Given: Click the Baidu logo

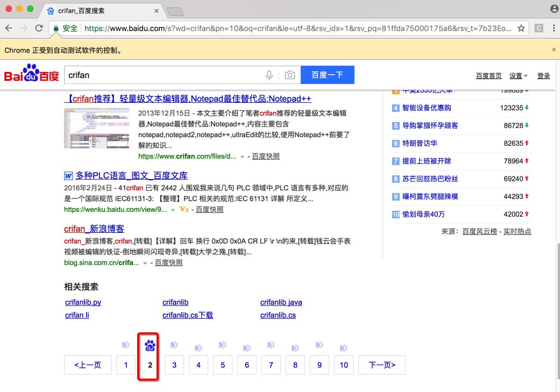Looking at the screenshot, I should click(x=31, y=73).
